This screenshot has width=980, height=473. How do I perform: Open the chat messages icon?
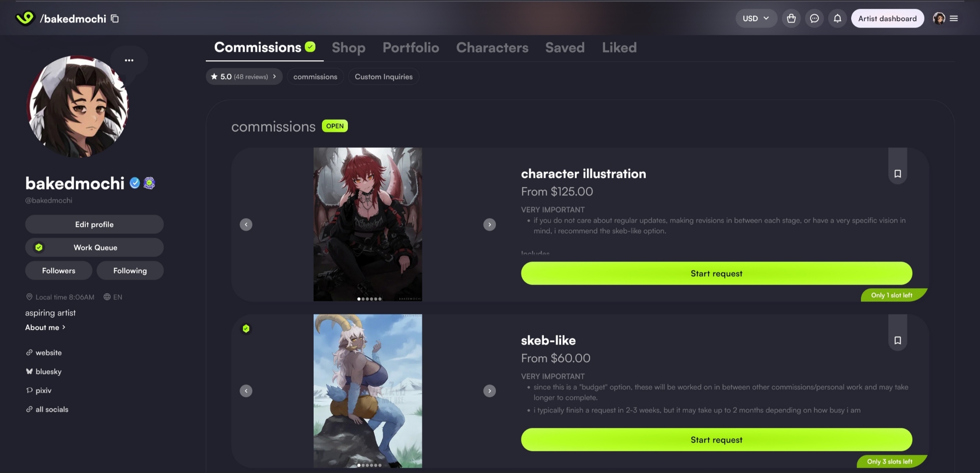[814, 19]
